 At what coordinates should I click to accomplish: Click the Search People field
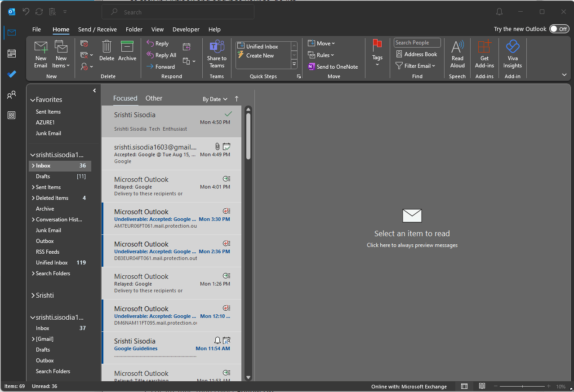coord(417,43)
